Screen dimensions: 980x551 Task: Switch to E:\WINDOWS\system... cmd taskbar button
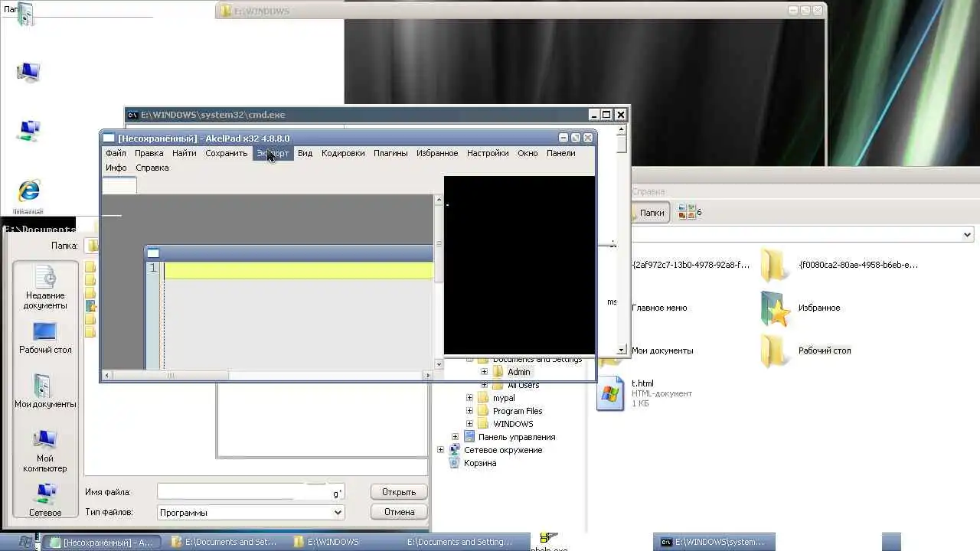[x=714, y=542]
